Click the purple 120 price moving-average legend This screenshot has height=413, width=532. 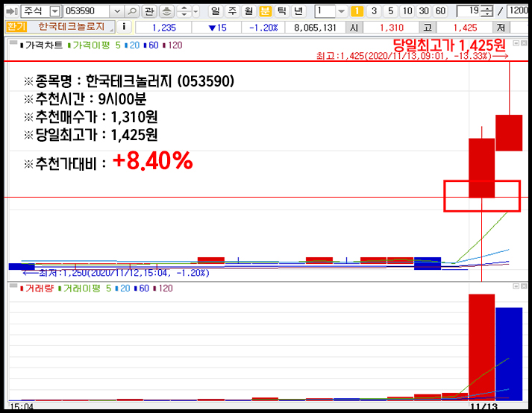(172, 45)
